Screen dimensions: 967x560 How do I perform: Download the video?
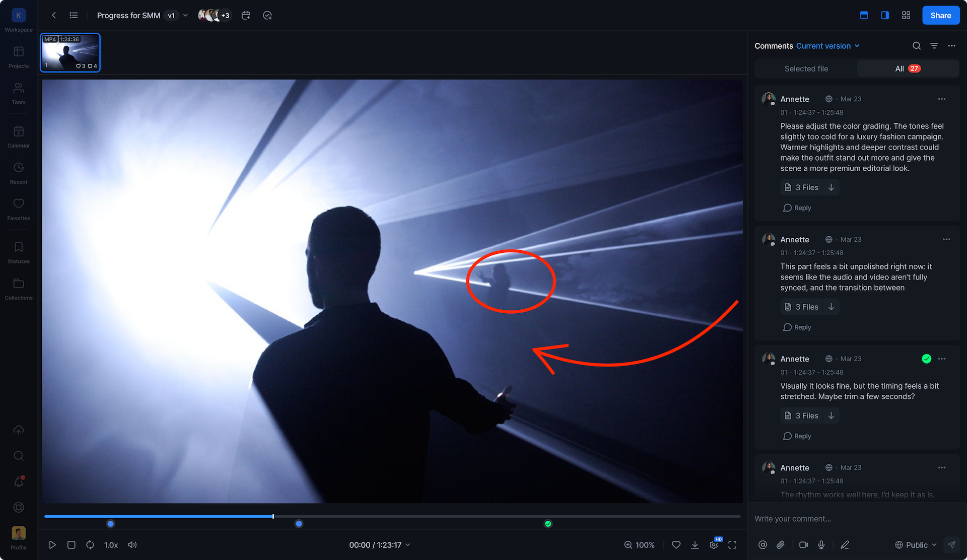point(695,545)
